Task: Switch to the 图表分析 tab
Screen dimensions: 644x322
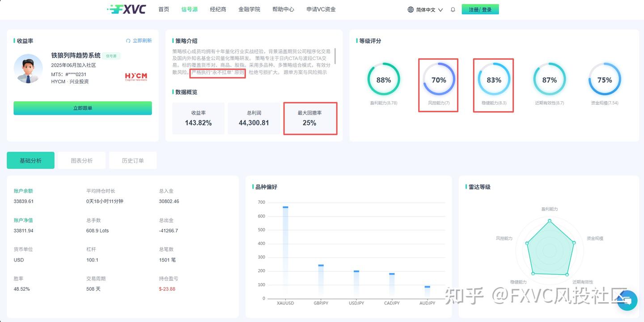Action: (81, 160)
